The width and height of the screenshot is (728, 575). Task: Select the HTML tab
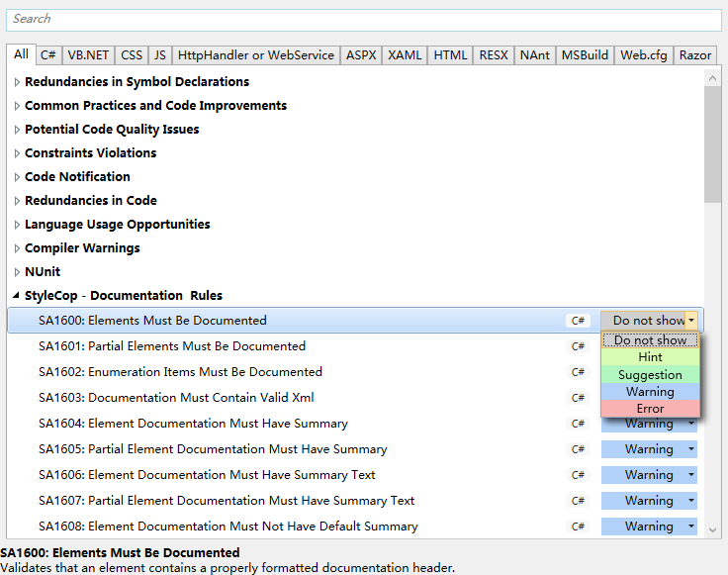click(450, 55)
